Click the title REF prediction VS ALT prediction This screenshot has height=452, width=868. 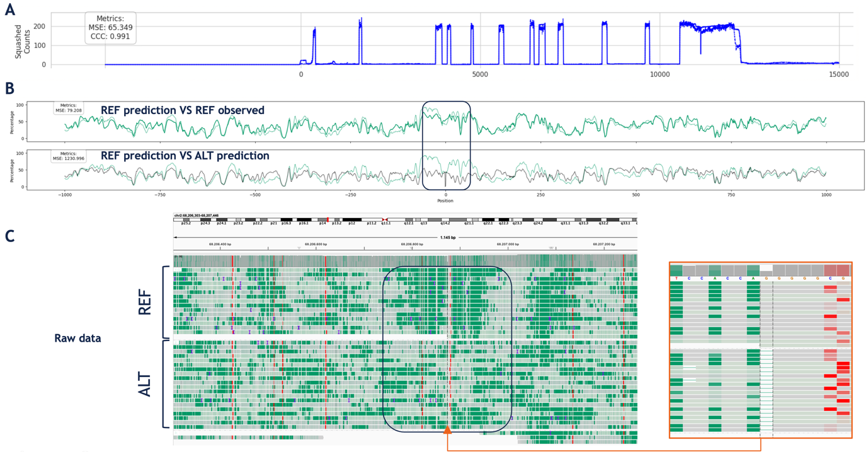[185, 155]
